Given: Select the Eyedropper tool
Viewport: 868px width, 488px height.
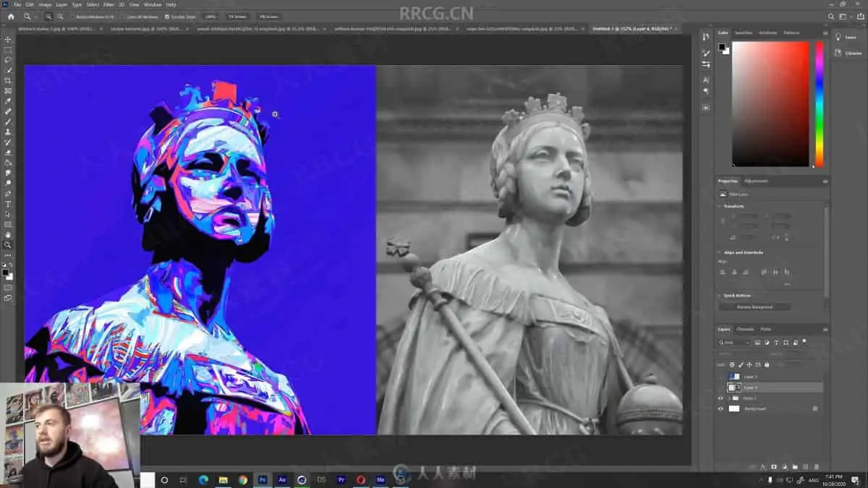Looking at the screenshot, I should click(8, 101).
